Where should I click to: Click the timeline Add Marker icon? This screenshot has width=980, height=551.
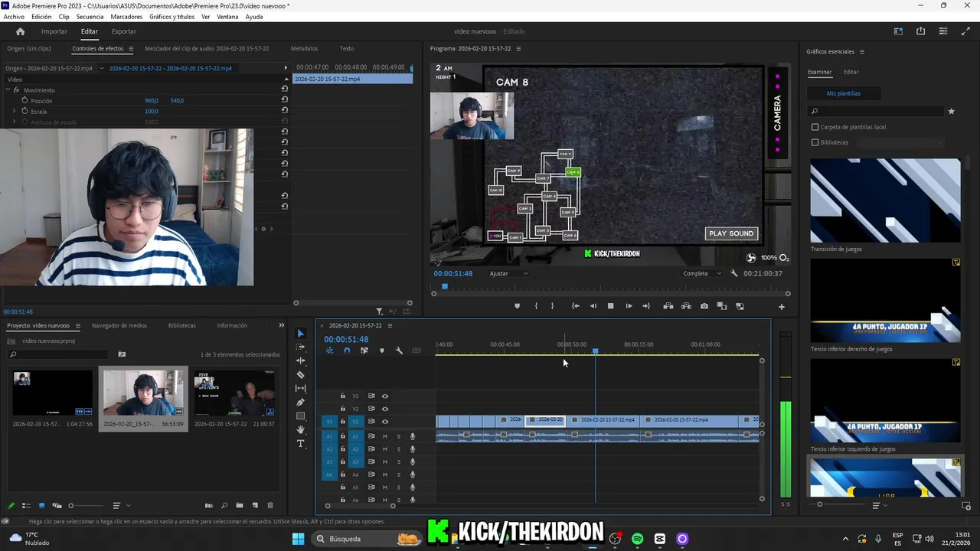pos(382,350)
